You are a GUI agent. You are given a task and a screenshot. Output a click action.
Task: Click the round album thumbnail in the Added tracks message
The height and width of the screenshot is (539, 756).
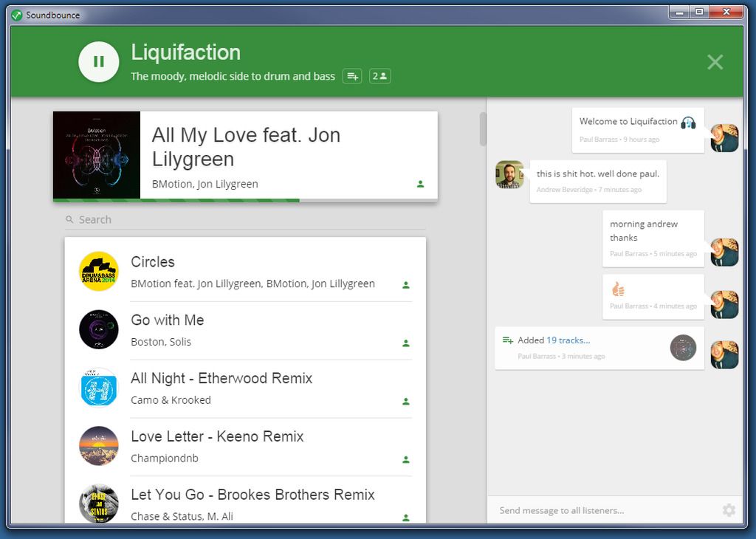point(683,348)
